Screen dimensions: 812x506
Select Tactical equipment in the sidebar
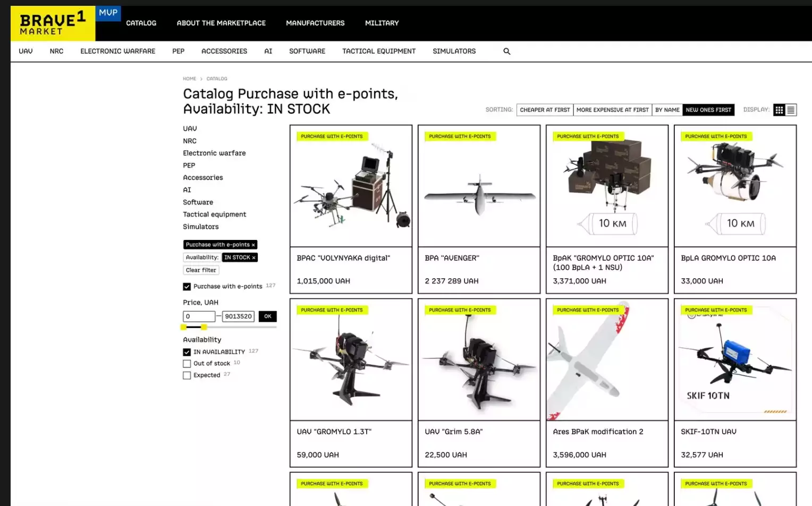pyautogui.click(x=214, y=215)
